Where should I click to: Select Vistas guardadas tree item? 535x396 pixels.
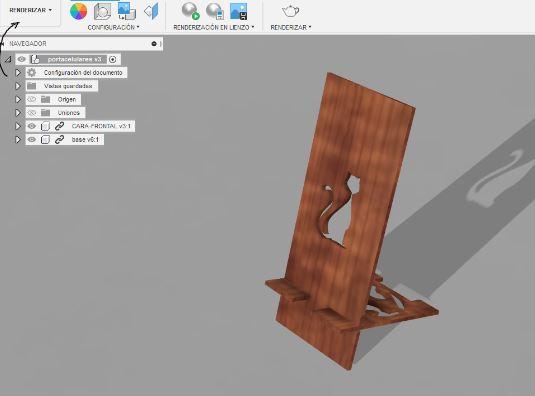tap(68, 86)
